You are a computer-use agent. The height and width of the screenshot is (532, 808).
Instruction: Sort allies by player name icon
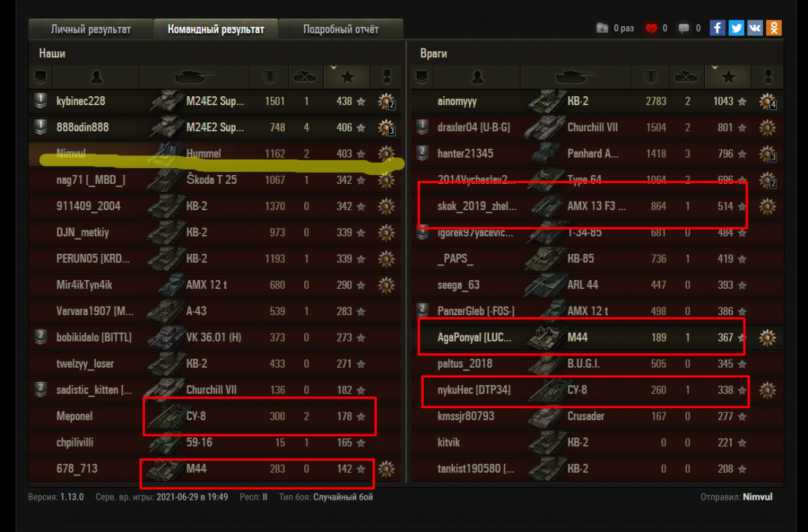coord(96,77)
